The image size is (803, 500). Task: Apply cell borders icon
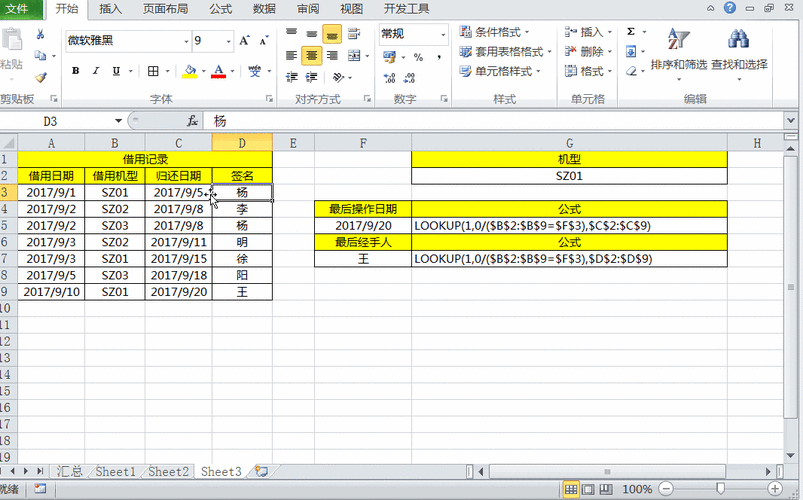point(153,71)
